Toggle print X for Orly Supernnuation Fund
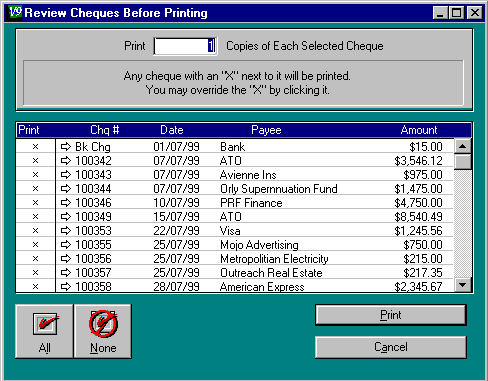The height and width of the screenshot is (381, 488). click(x=35, y=188)
